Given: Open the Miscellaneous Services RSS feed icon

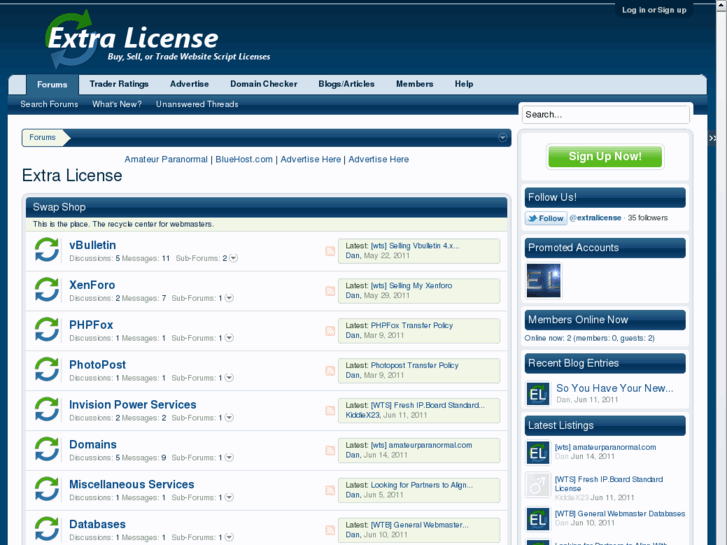Looking at the screenshot, I should 330,490.
